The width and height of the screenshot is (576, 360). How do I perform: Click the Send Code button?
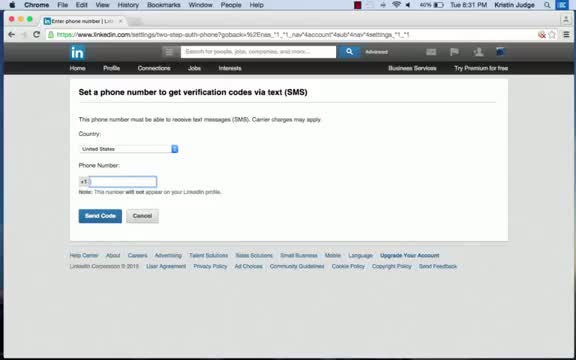point(100,216)
